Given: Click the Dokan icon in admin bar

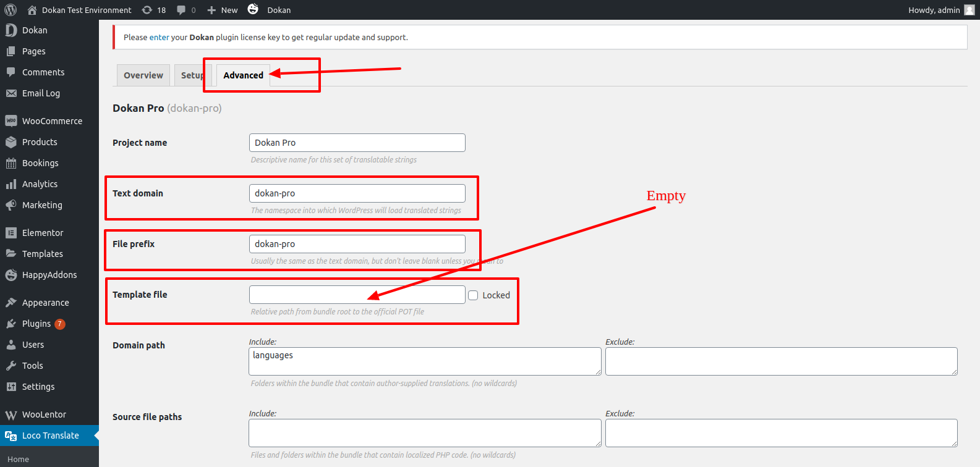Looking at the screenshot, I should 253,9.
